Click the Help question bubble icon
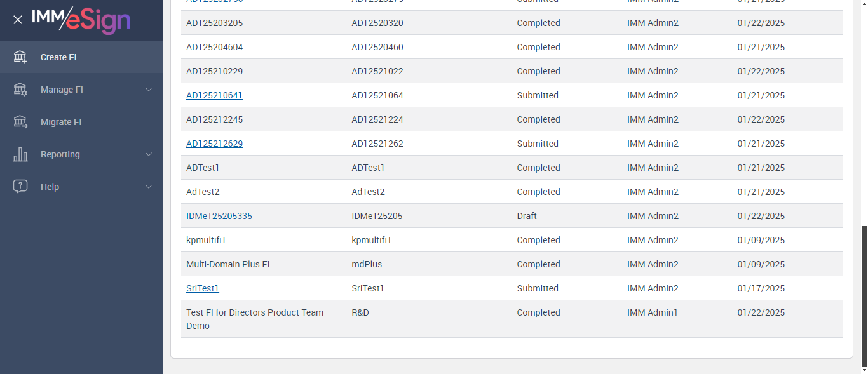 click(20, 187)
